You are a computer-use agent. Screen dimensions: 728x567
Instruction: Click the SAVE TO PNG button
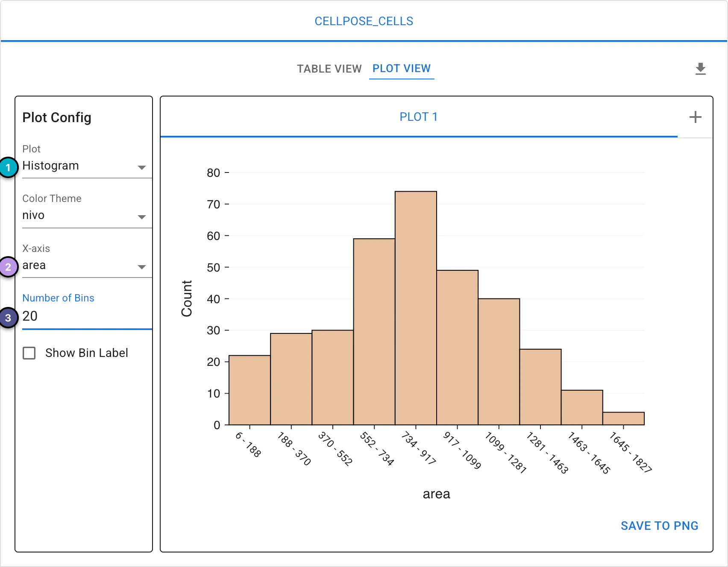(659, 526)
